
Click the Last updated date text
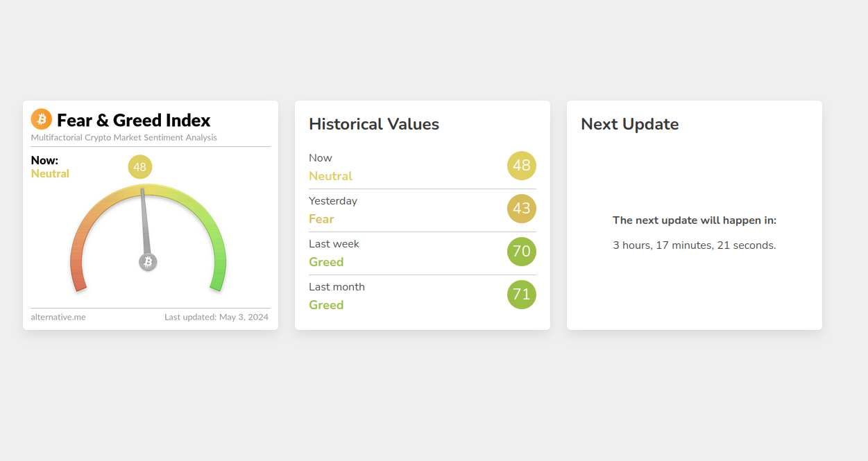point(216,318)
